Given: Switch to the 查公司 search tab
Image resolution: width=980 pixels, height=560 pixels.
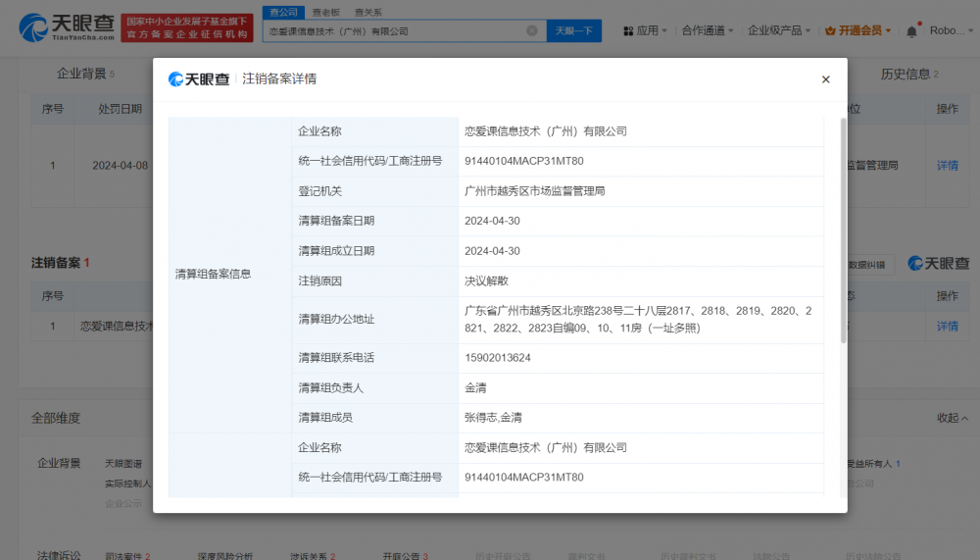Looking at the screenshot, I should click(x=284, y=12).
